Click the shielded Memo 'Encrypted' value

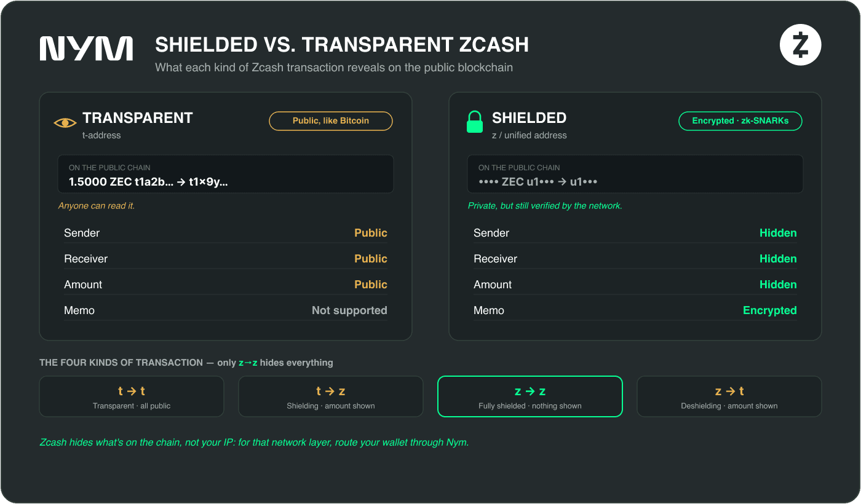tap(770, 310)
